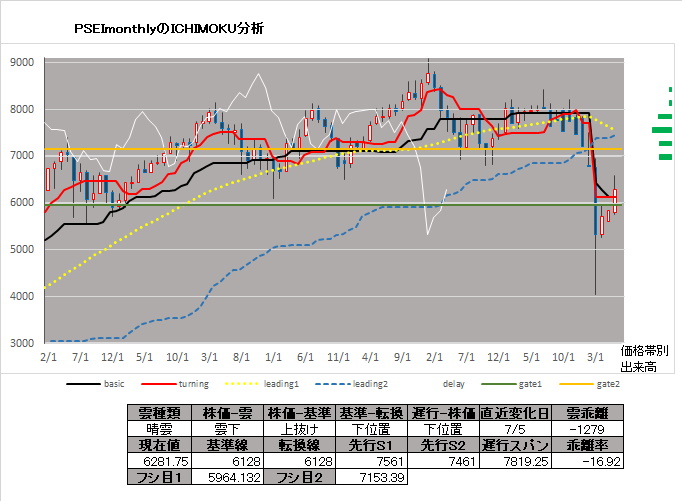Select the leading2 legend entry
This screenshot has height=501, width=682.
(x=351, y=384)
